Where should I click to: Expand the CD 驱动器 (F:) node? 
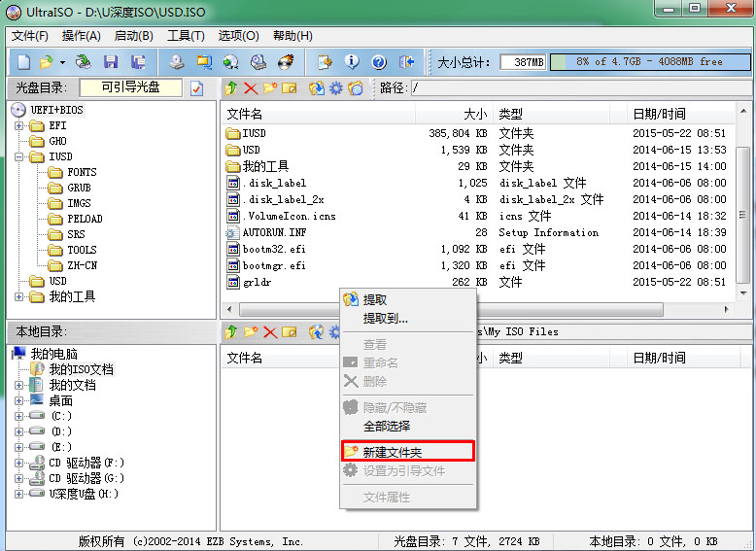[x=18, y=463]
